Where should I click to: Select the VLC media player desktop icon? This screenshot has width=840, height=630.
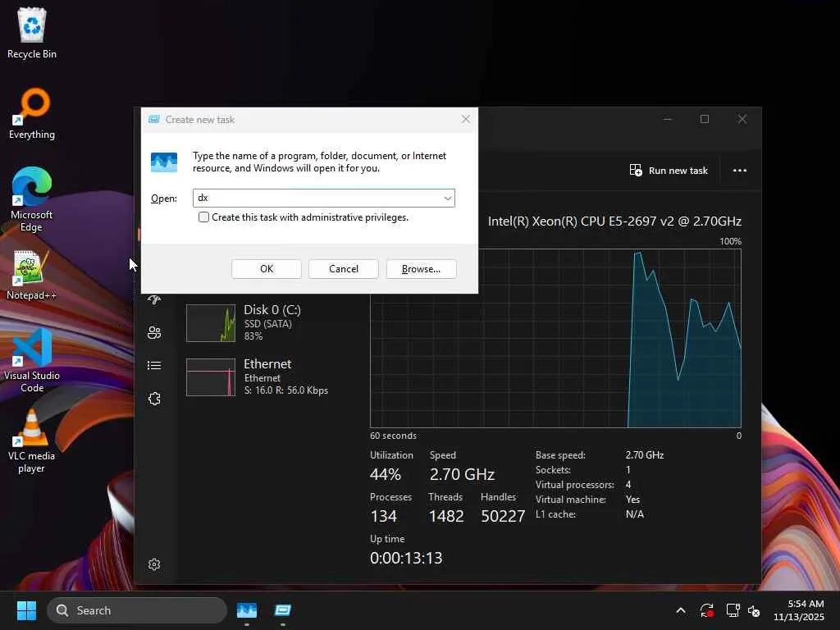(x=32, y=441)
